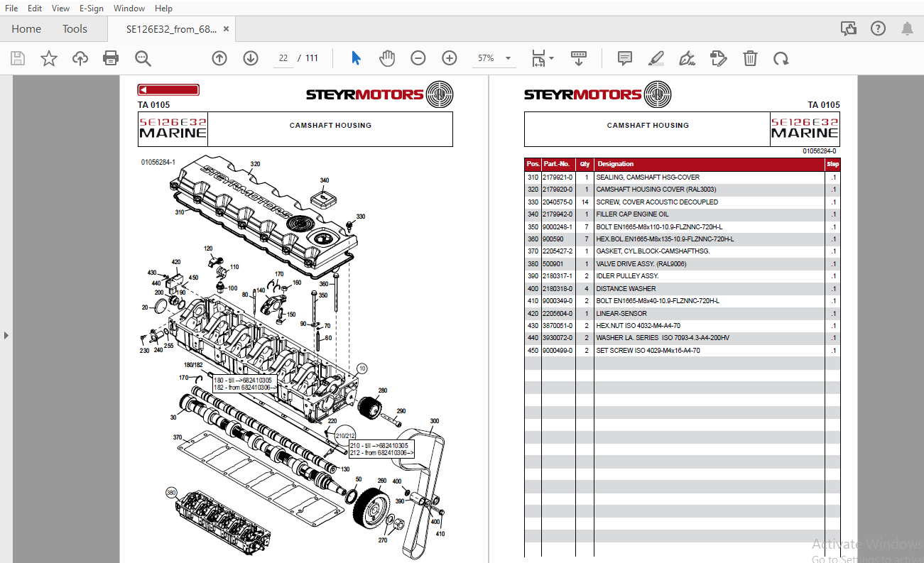The width and height of the screenshot is (924, 563).
Task: Open the File menu
Action: pos(11,8)
